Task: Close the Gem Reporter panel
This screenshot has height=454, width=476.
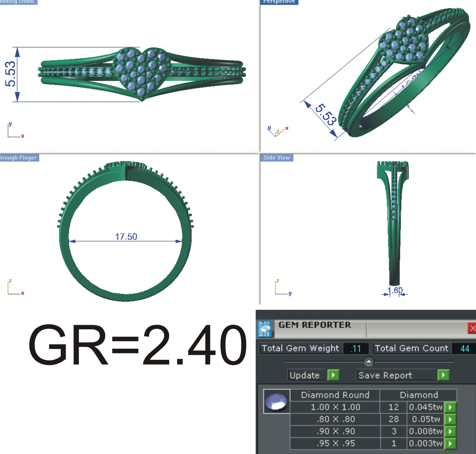Action: coord(472,328)
